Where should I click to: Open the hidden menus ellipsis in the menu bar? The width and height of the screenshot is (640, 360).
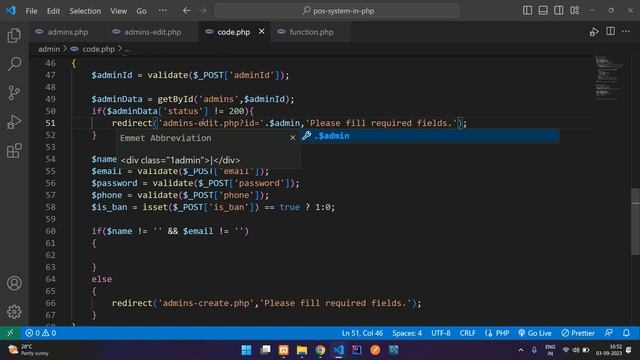click(x=162, y=11)
